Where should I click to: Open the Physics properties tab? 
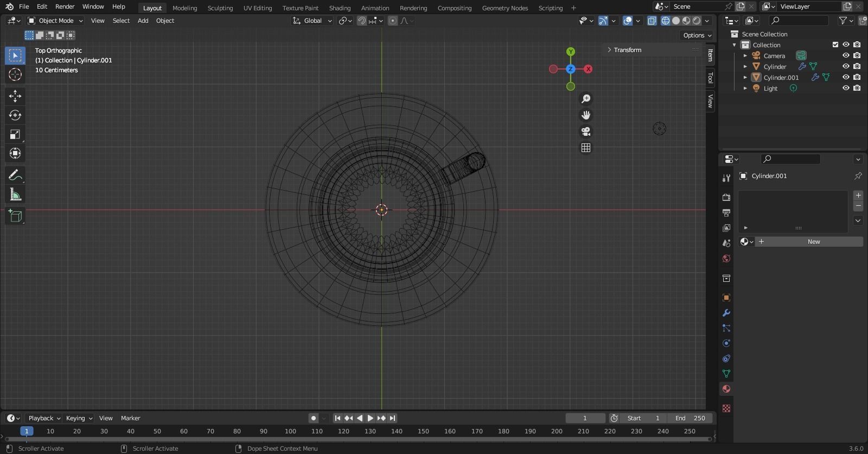coord(726,343)
